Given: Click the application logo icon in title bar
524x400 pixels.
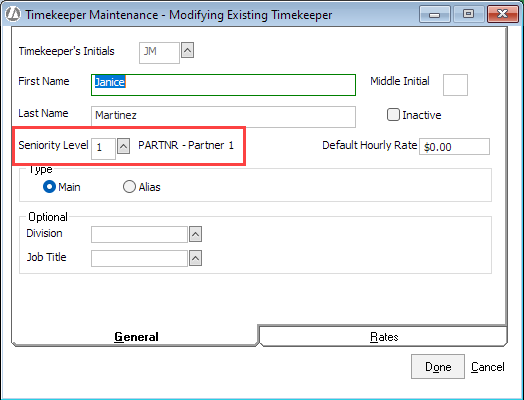Looking at the screenshot, I should [x=13, y=14].
